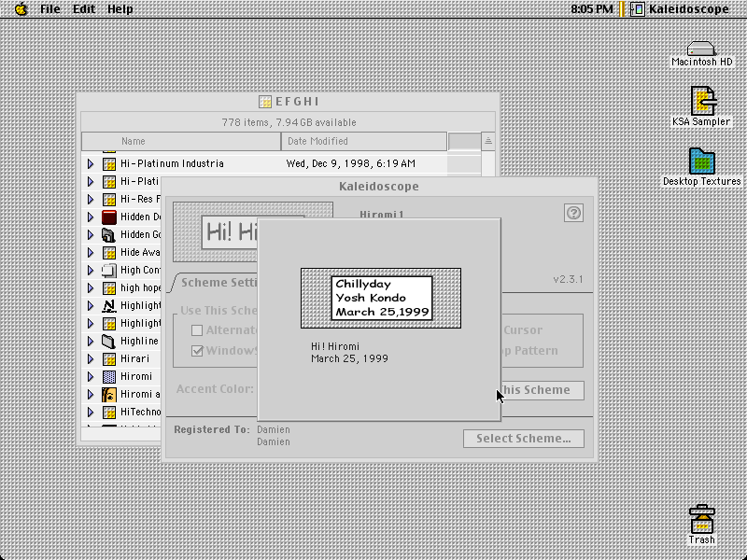Select the Desktop Textures folder icon

(701, 161)
